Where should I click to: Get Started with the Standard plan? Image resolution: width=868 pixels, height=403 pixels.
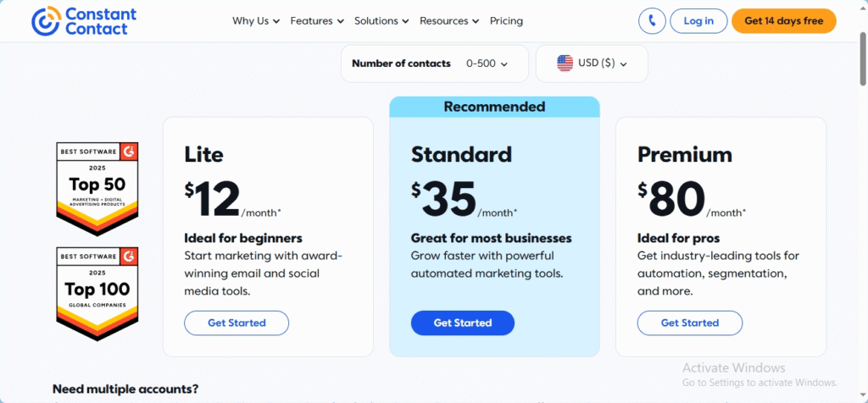462,323
